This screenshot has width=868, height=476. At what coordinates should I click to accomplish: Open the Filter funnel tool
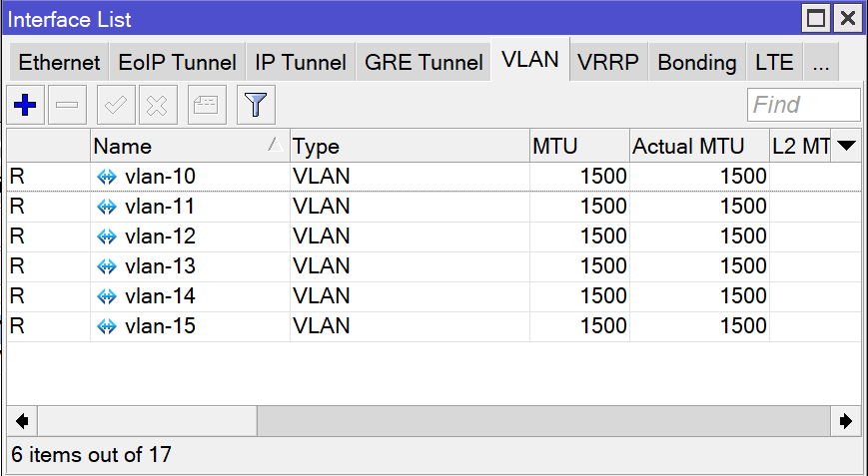pos(256,105)
